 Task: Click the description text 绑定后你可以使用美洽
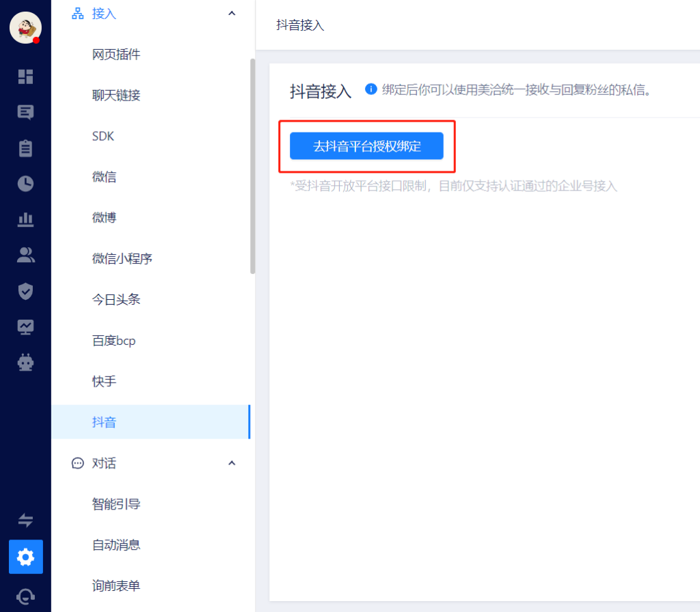click(x=516, y=89)
